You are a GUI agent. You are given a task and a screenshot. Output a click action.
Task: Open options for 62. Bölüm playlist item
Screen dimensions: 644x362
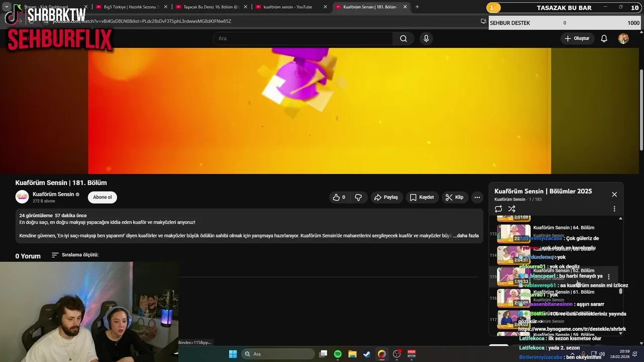click(609, 277)
